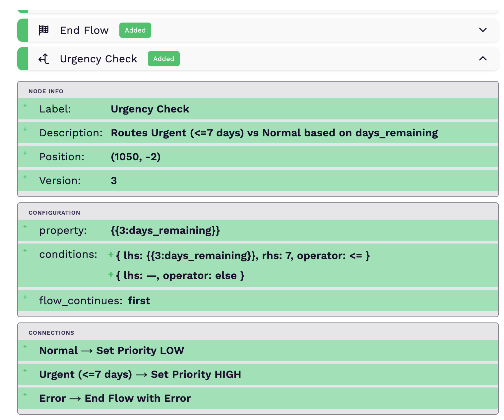Click the property value {{3:days_remaining}}

[165, 230]
